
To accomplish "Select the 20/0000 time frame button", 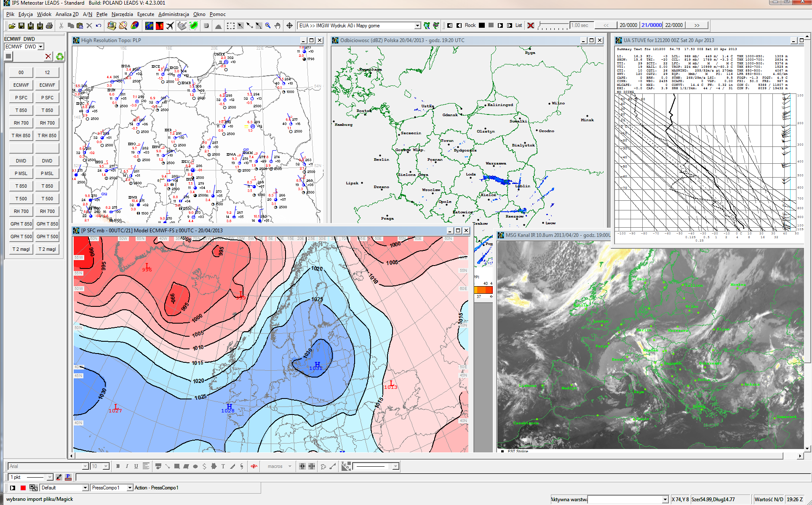I will (x=628, y=25).
